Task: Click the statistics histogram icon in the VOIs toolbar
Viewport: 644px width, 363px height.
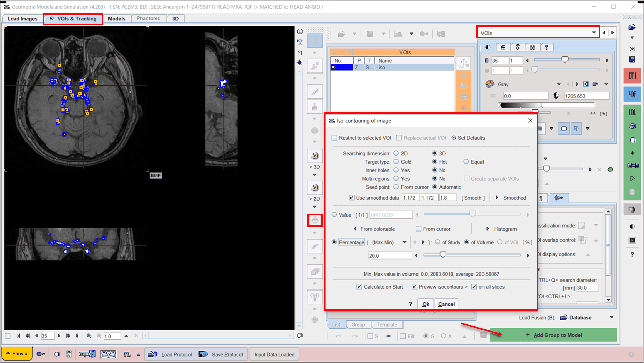Action: point(399,34)
